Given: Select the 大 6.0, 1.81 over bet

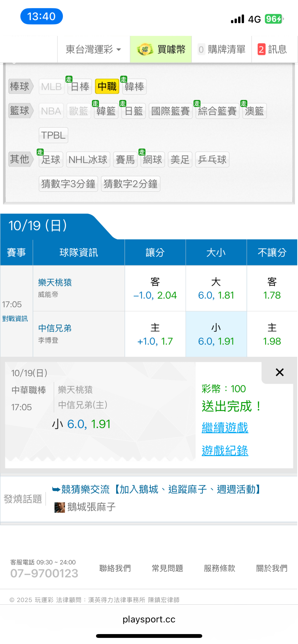Looking at the screenshot, I should 216,288.
